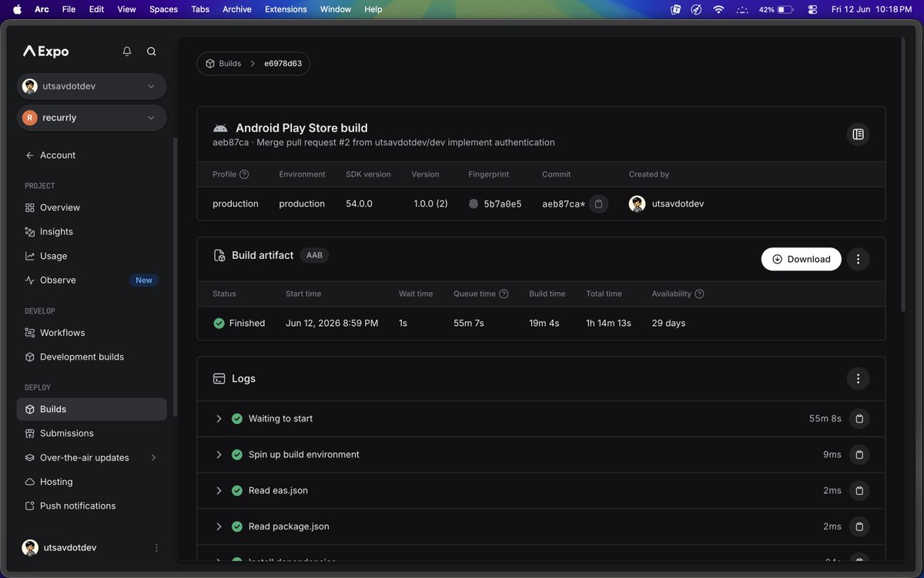Copy the commit hash aeb87ca
This screenshot has height=578, width=924.
[598, 204]
